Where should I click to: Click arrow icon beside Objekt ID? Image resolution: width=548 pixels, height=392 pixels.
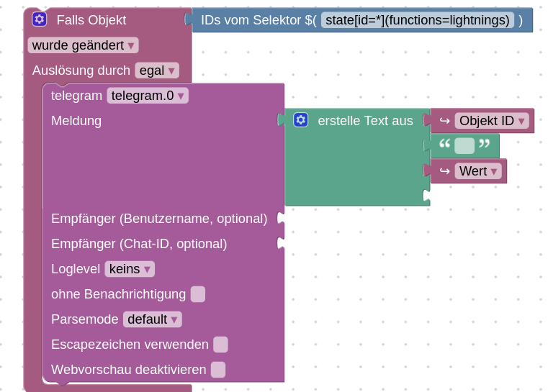[x=445, y=121]
